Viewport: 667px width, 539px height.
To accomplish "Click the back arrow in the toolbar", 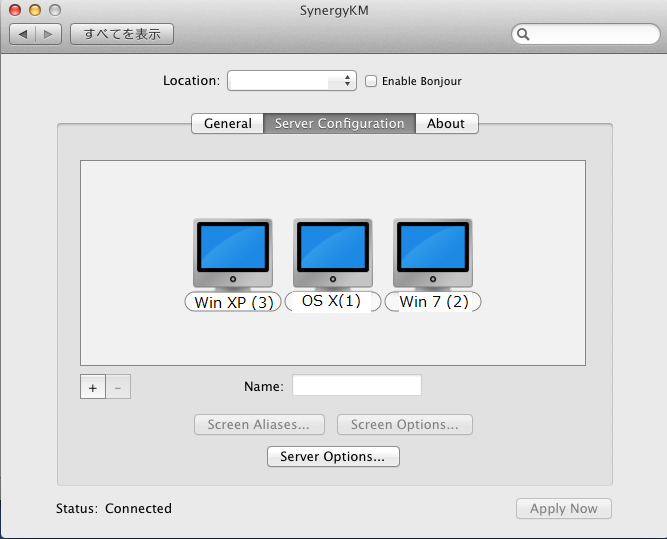I will tap(23, 34).
